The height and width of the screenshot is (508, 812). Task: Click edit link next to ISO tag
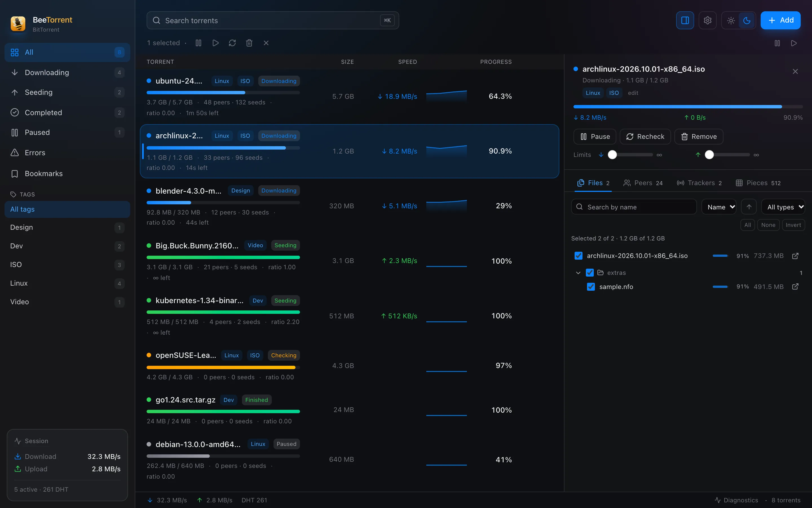[633, 93]
